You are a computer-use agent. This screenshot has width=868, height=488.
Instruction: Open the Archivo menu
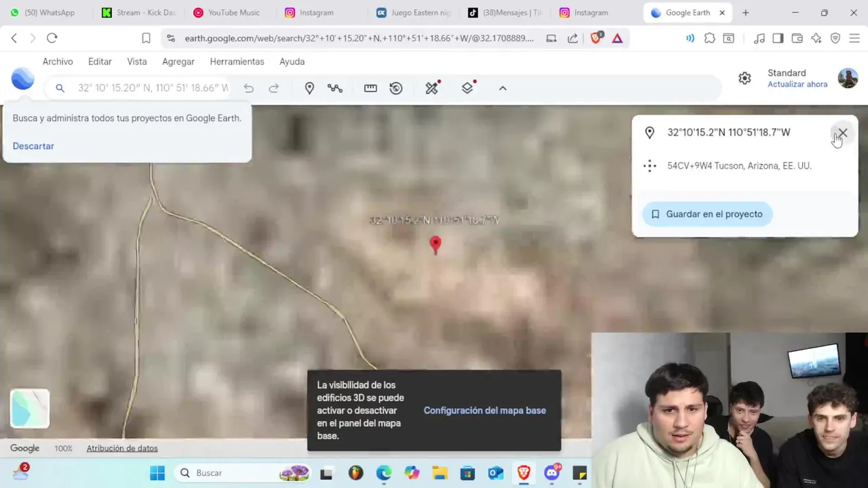tap(58, 62)
